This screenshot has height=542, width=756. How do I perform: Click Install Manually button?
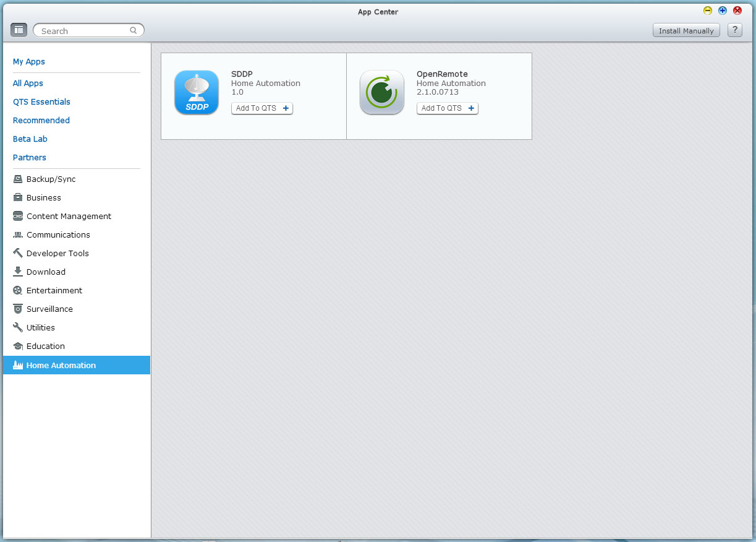click(686, 30)
